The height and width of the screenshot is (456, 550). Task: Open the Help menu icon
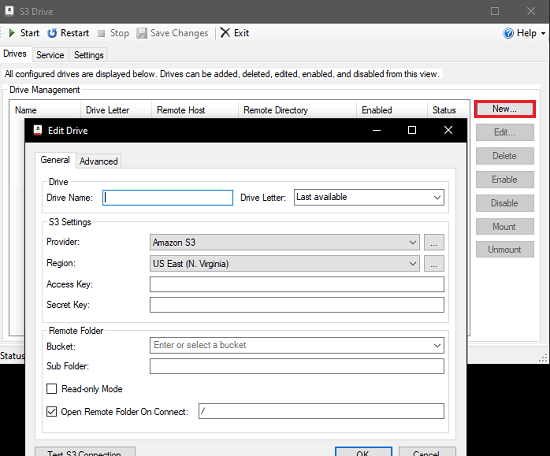pyautogui.click(x=508, y=33)
